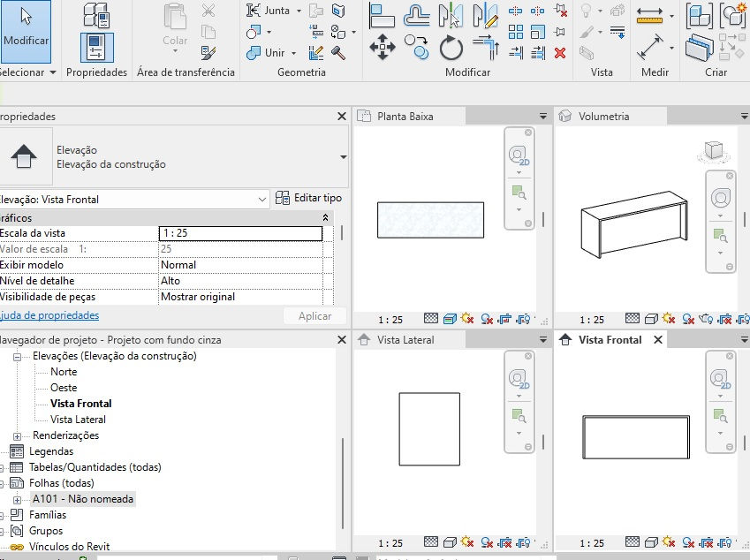Toggle Shadows in Volumetria view bar
Viewport: 750px width, 560px height.
pyautogui.click(x=688, y=319)
